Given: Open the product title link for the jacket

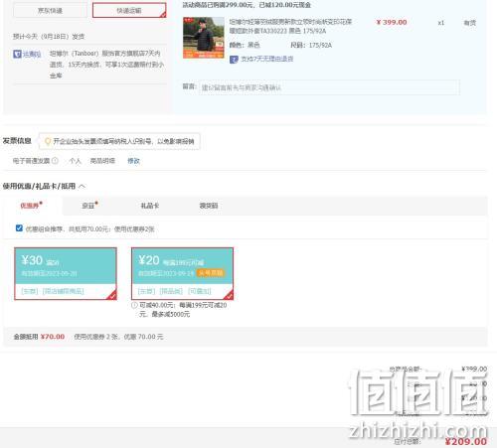Looking at the screenshot, I should [290, 26].
